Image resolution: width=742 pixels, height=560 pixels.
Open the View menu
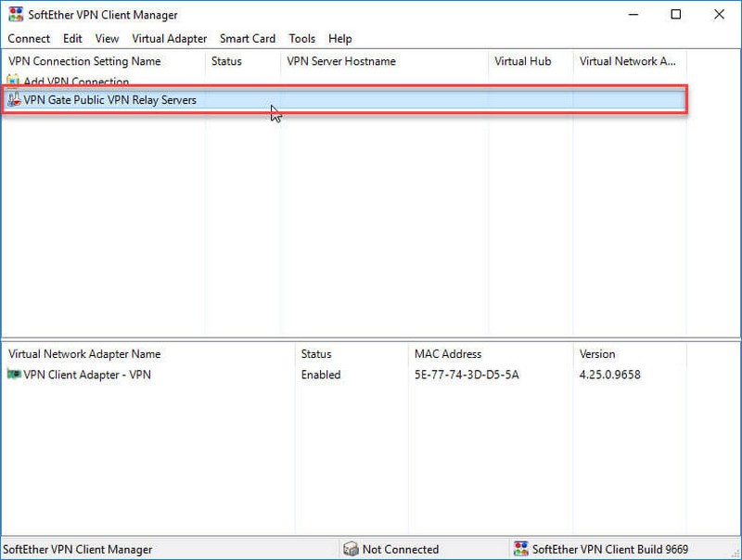pyautogui.click(x=107, y=39)
